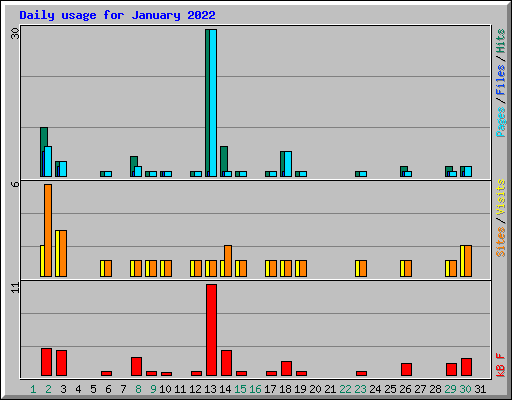Screen dimensions: 512x400
Task: Click the orange Sites bar on day 30
Action: point(468,261)
